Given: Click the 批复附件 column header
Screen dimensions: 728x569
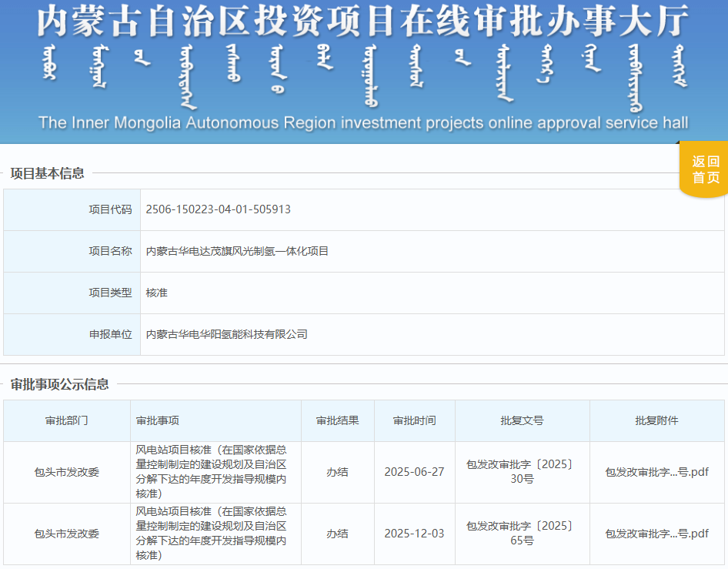Looking at the screenshot, I should [656, 421].
